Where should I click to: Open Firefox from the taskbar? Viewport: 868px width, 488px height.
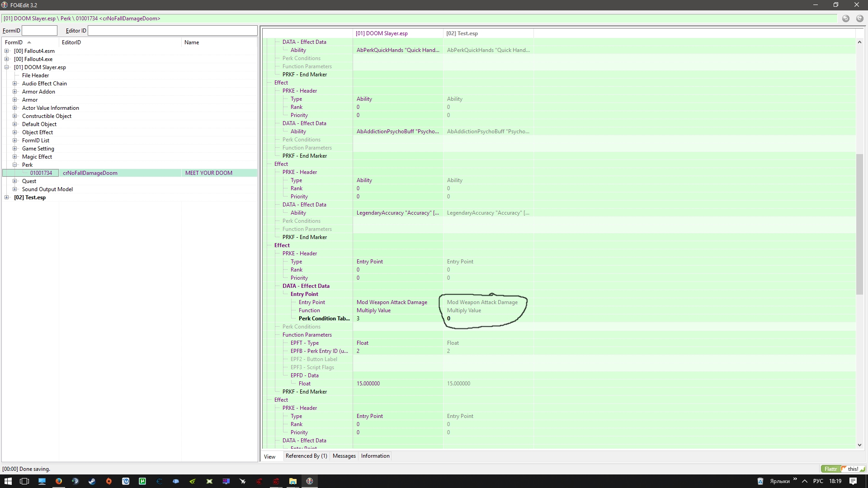click(x=58, y=481)
